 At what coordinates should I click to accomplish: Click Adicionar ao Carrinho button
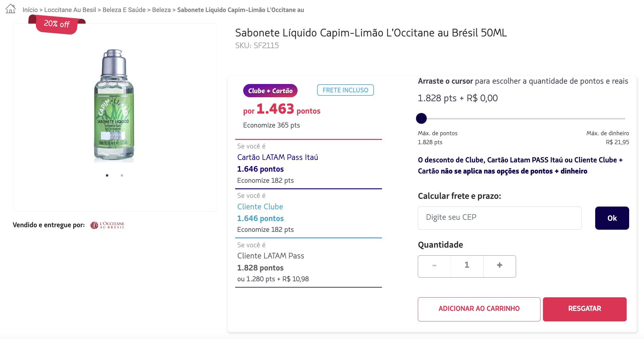479,309
